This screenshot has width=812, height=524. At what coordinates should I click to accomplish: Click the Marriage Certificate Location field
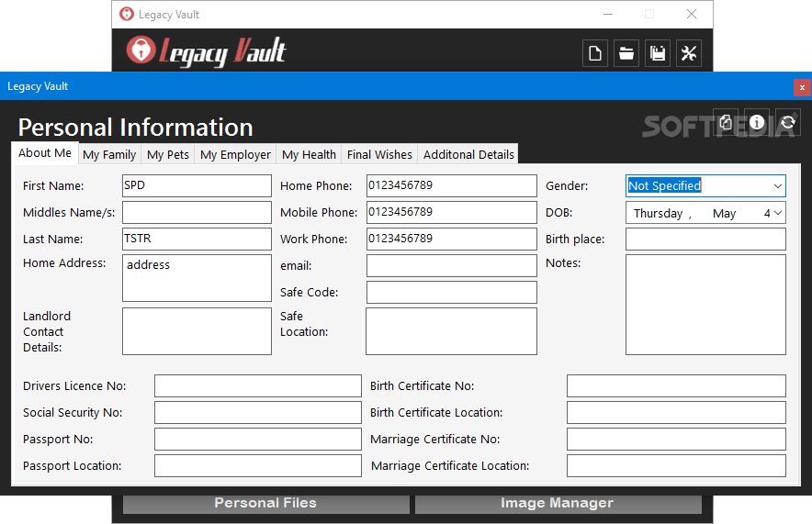tap(676, 465)
